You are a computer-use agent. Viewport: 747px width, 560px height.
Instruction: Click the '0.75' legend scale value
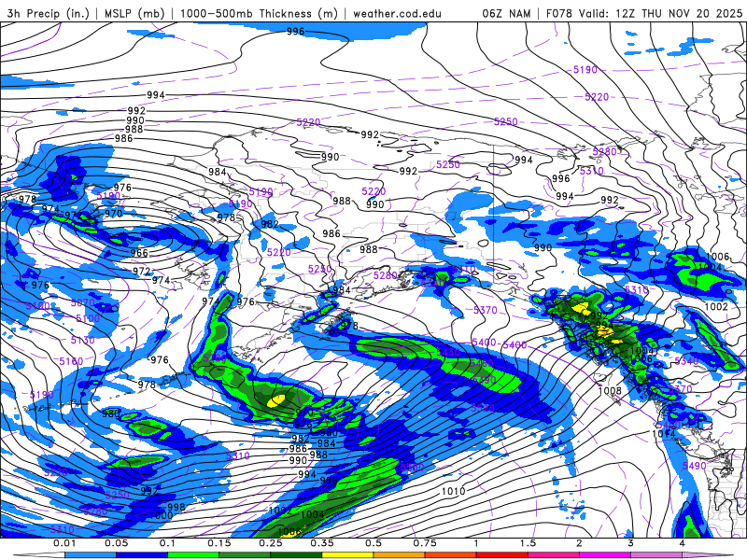(x=425, y=543)
